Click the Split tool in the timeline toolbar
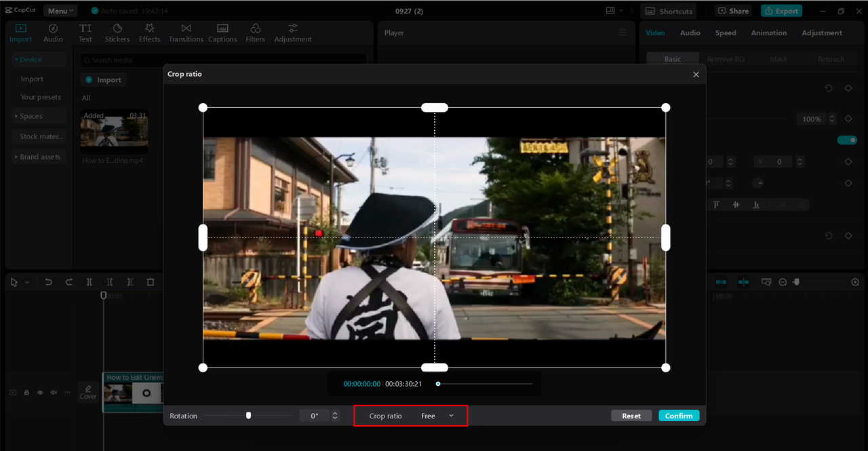This screenshot has width=868, height=451. (x=90, y=282)
